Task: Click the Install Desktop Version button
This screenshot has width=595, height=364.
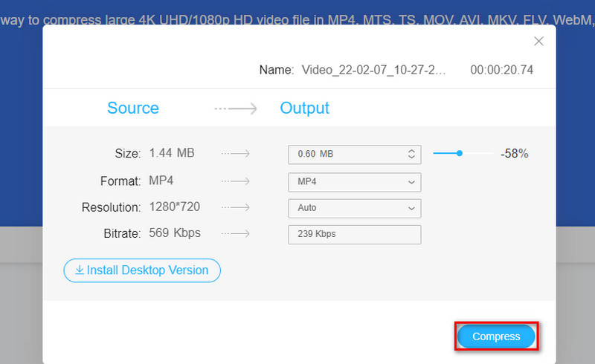Action: 142,270
